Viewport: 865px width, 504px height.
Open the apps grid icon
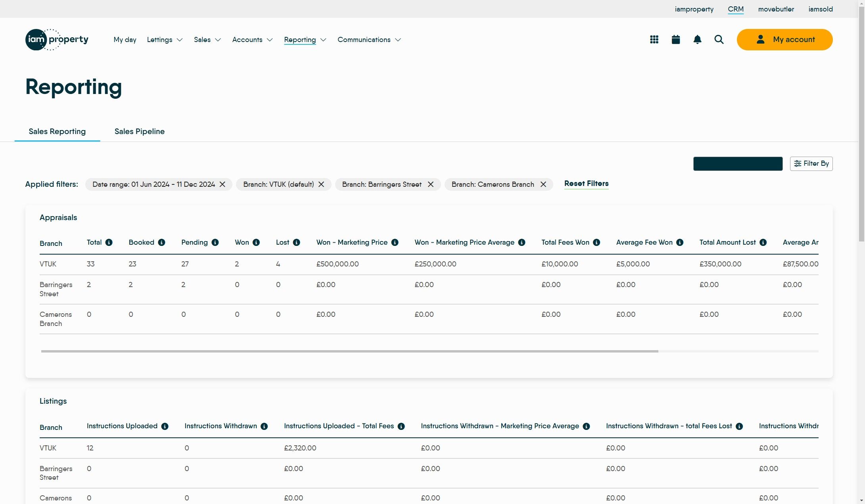coord(654,40)
